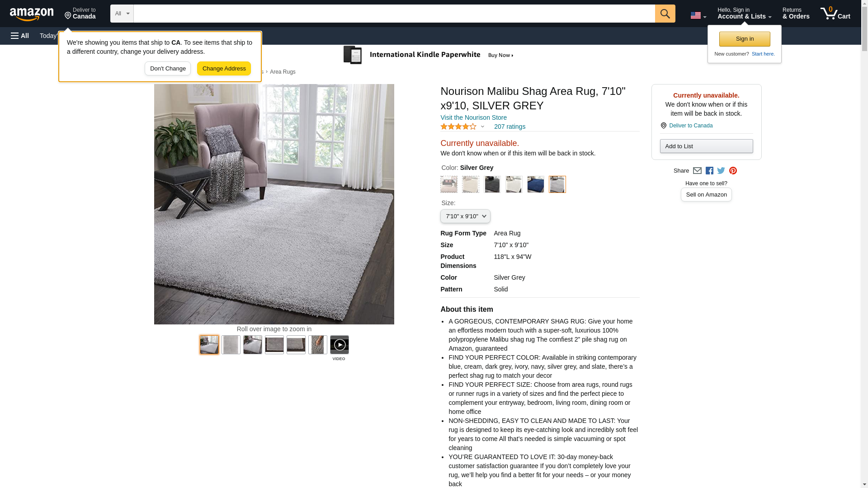Viewport: 868px width, 488px height.
Task: Share on Pinterest icon
Action: (x=733, y=171)
